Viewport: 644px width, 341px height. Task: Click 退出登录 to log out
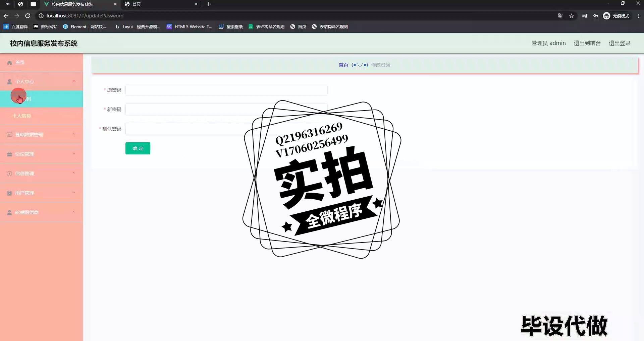[x=620, y=43]
